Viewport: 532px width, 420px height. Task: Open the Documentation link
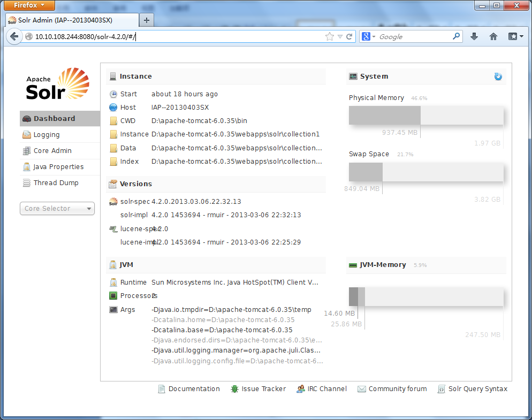(x=189, y=389)
